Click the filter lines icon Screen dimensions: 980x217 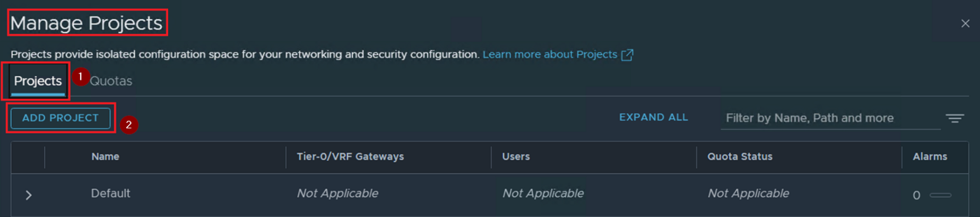click(955, 118)
